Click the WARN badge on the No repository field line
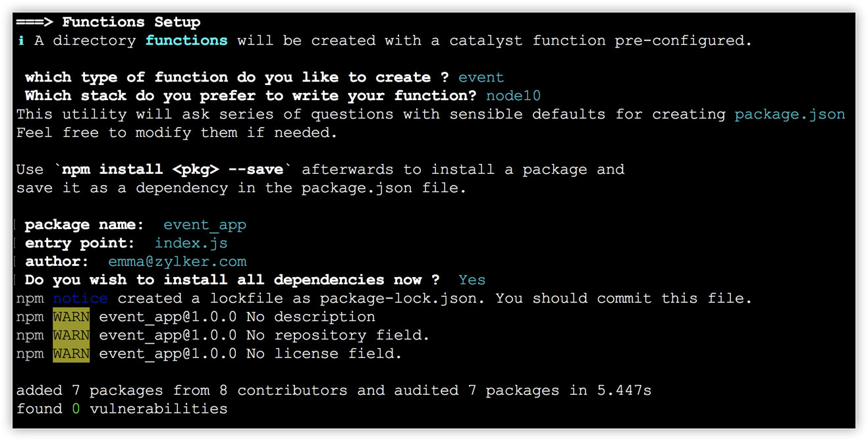The width and height of the screenshot is (868, 441). pos(71,336)
